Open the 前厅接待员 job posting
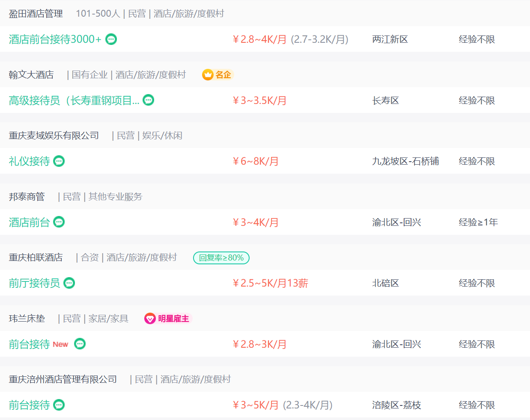Screen dimensions: 530x420 tap(34, 283)
